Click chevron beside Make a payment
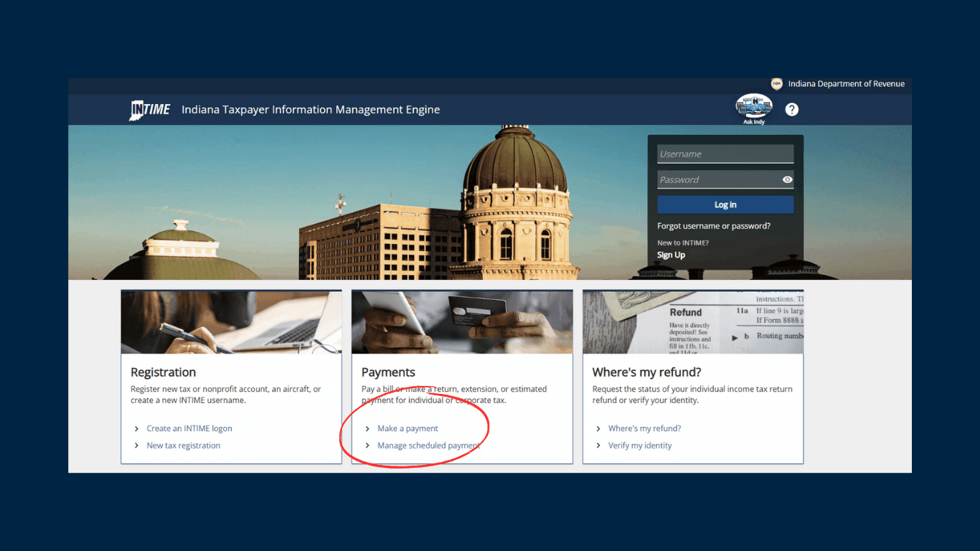This screenshot has height=551, width=980. (367, 428)
